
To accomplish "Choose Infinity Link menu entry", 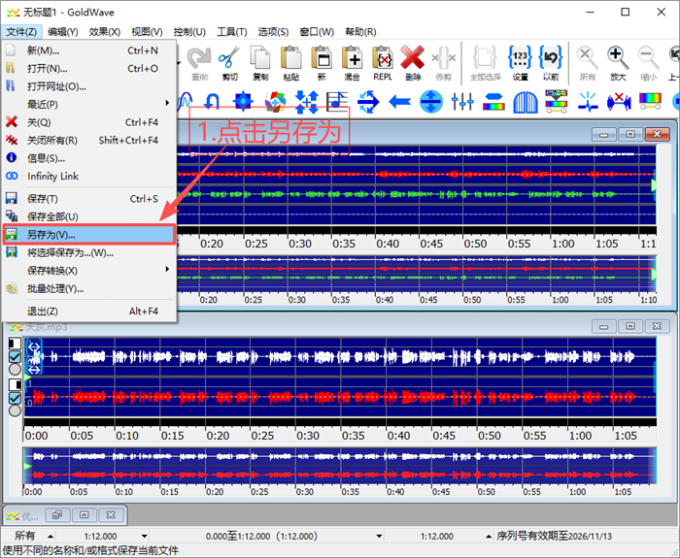I will pos(89,176).
